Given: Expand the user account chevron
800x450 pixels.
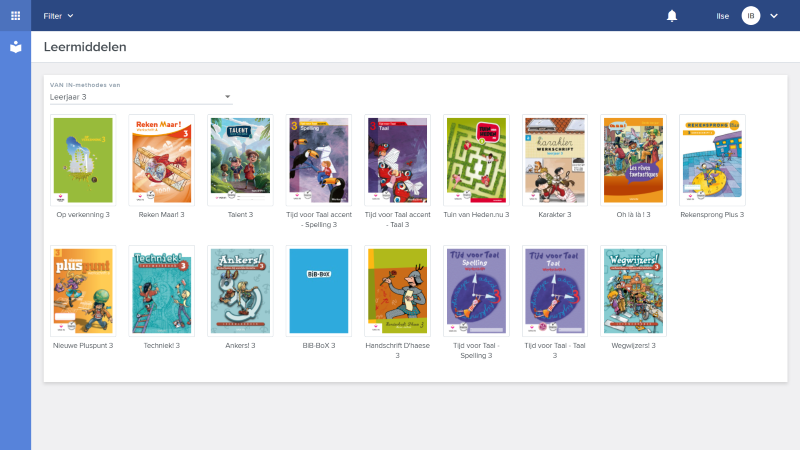Looking at the screenshot, I should click(x=773, y=16).
